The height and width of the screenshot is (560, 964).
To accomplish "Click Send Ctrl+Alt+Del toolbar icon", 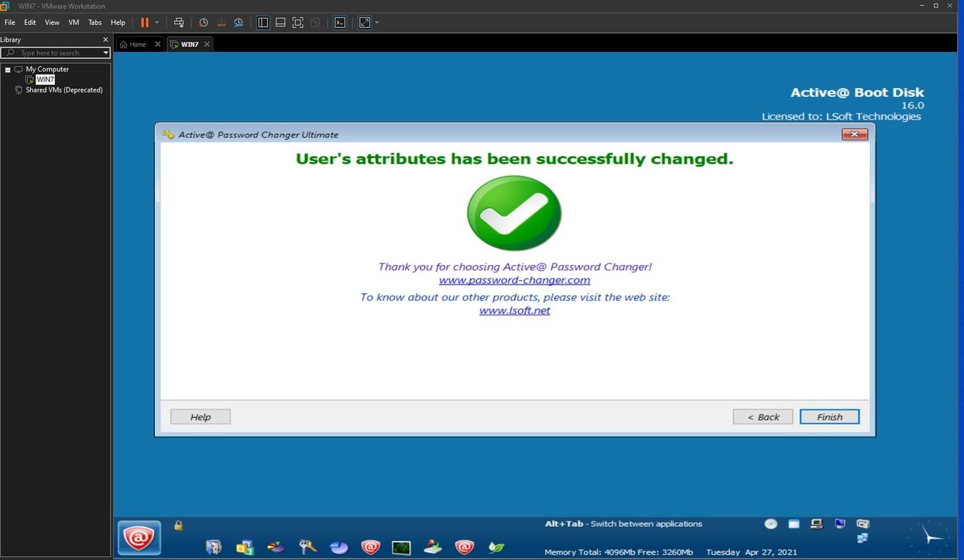I will point(178,23).
